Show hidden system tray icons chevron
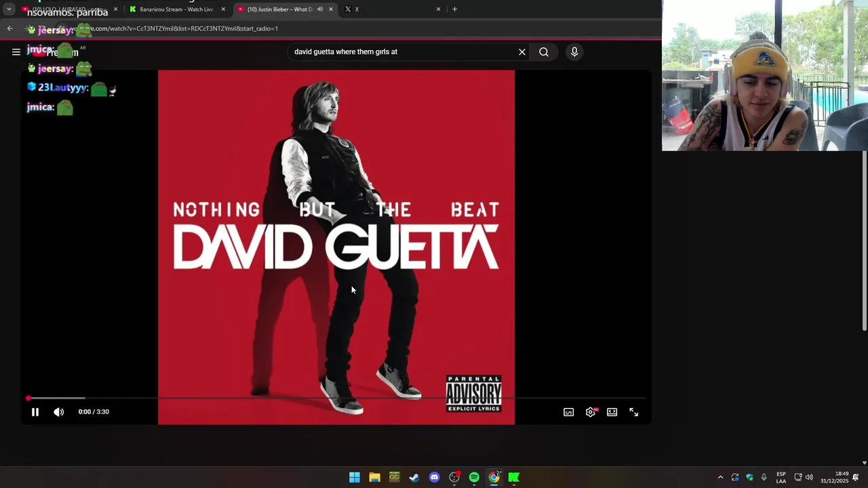The width and height of the screenshot is (868, 488). (x=720, y=477)
